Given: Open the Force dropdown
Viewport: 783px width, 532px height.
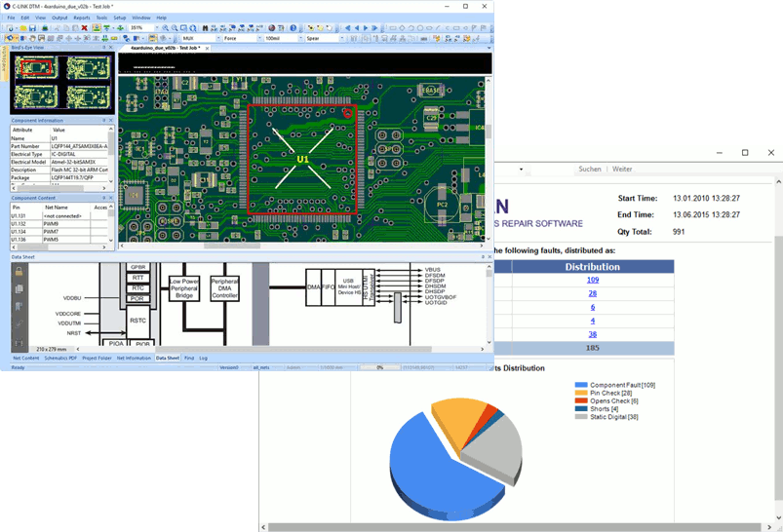Looking at the screenshot, I should click(259, 38).
